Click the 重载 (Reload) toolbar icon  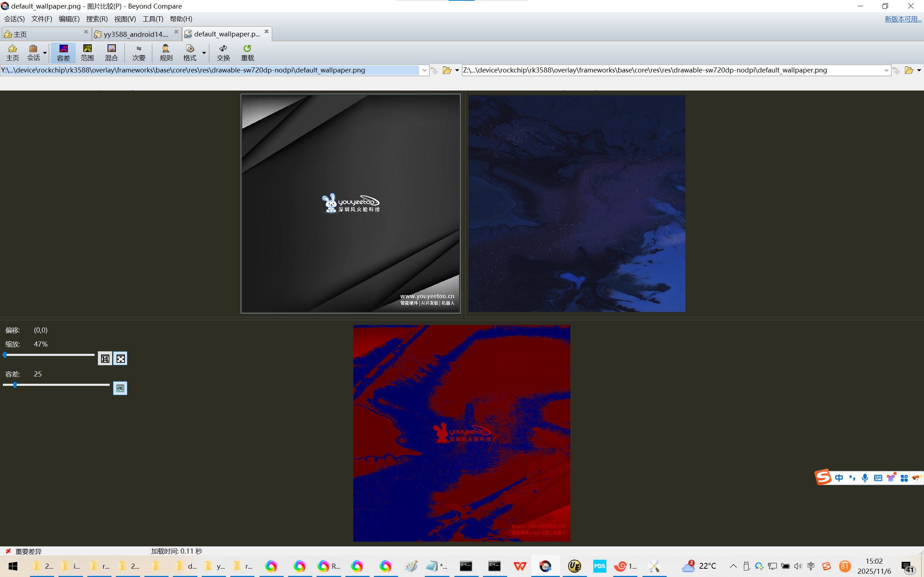pyautogui.click(x=247, y=52)
